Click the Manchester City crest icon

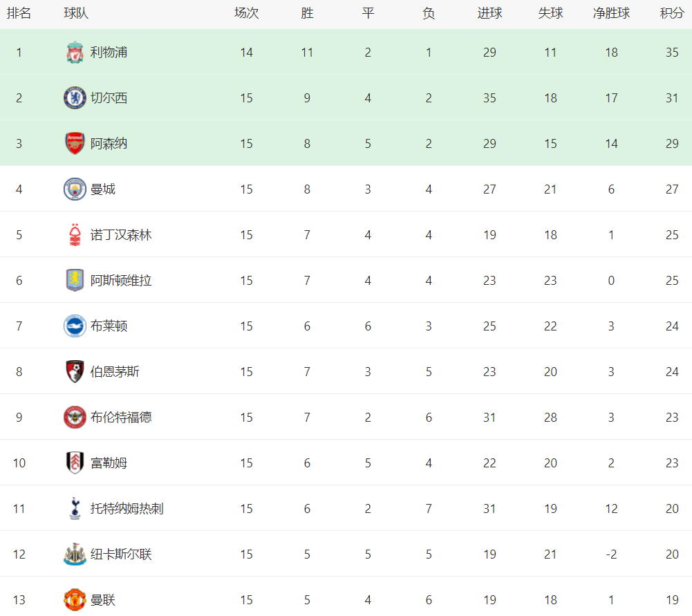pos(75,189)
